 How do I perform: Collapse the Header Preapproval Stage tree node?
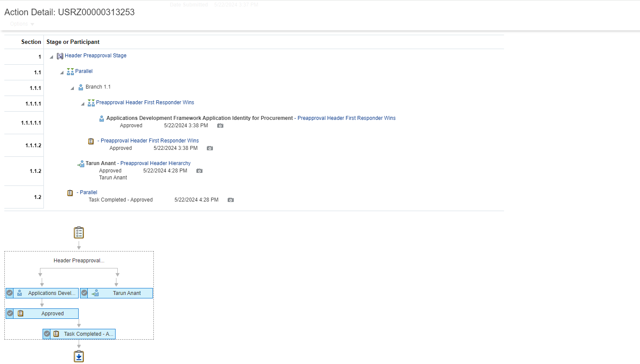coord(51,56)
